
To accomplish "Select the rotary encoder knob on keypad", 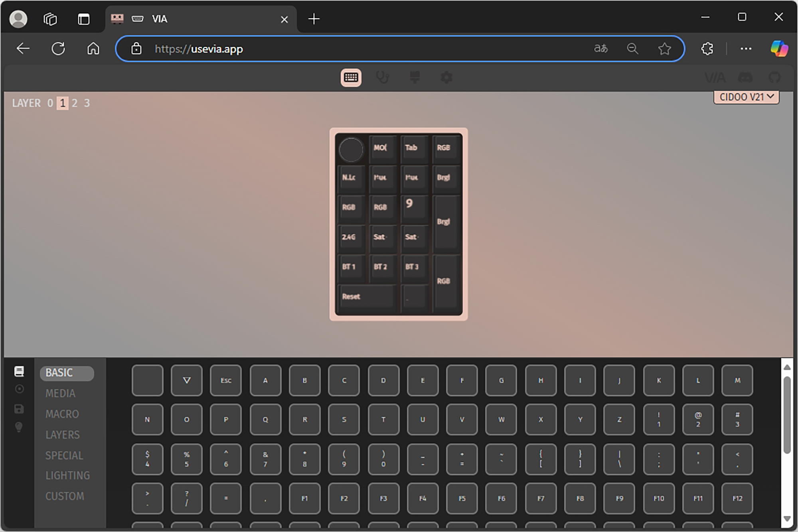I will [x=351, y=150].
